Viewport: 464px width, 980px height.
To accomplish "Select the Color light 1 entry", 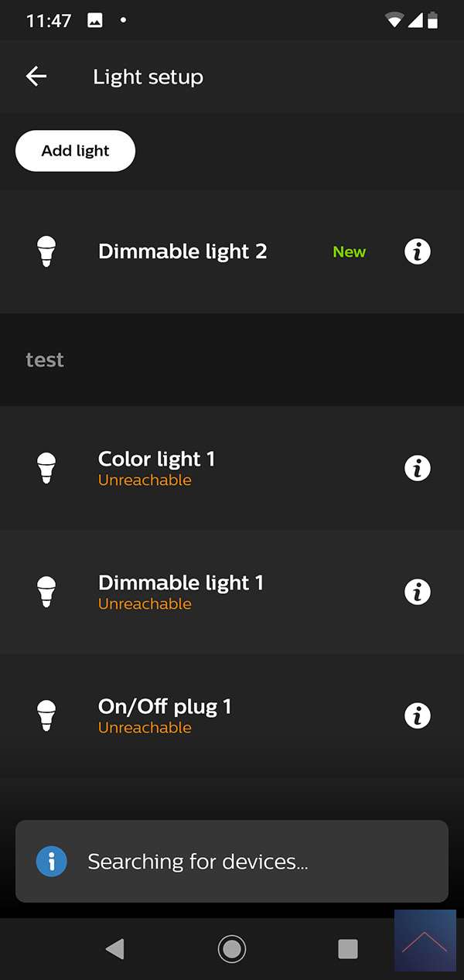I will pyautogui.click(x=156, y=468).
